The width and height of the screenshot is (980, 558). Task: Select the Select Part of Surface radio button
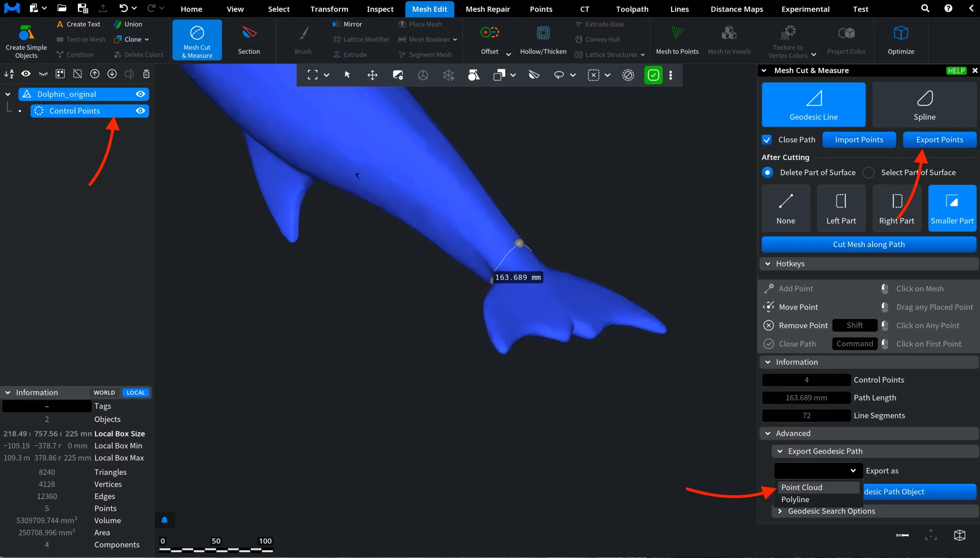tap(868, 172)
